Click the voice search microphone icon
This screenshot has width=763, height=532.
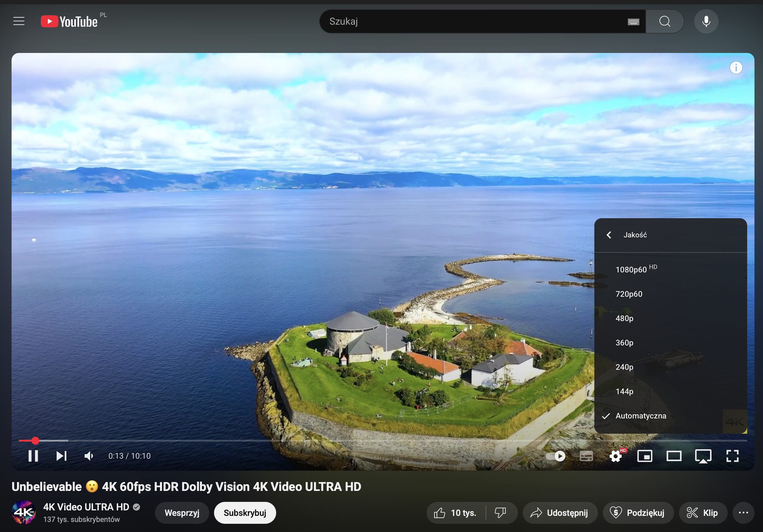pyautogui.click(x=706, y=21)
